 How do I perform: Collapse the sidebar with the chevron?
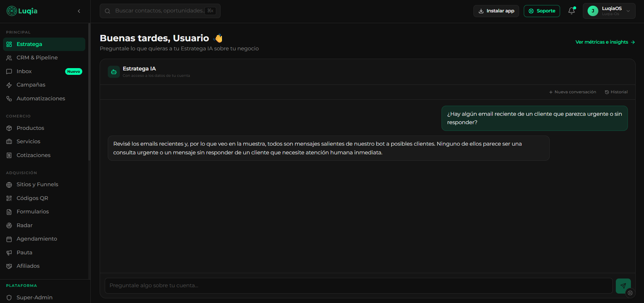click(x=79, y=11)
